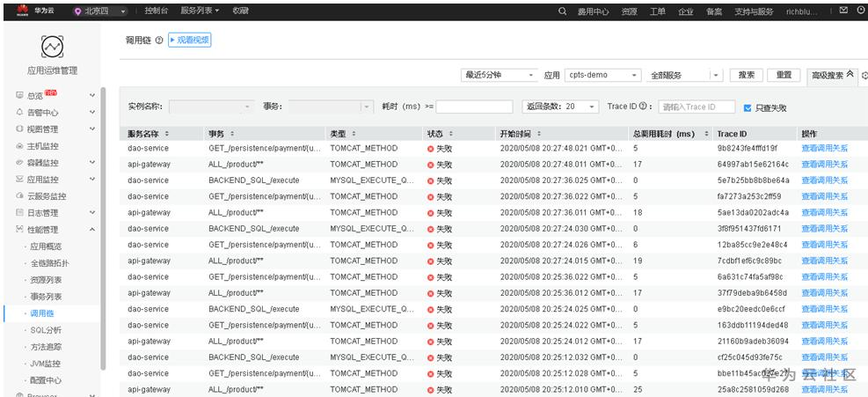Enable the 只查失败 checkbox
Viewport: 868px width, 397px height.
pyautogui.click(x=748, y=108)
